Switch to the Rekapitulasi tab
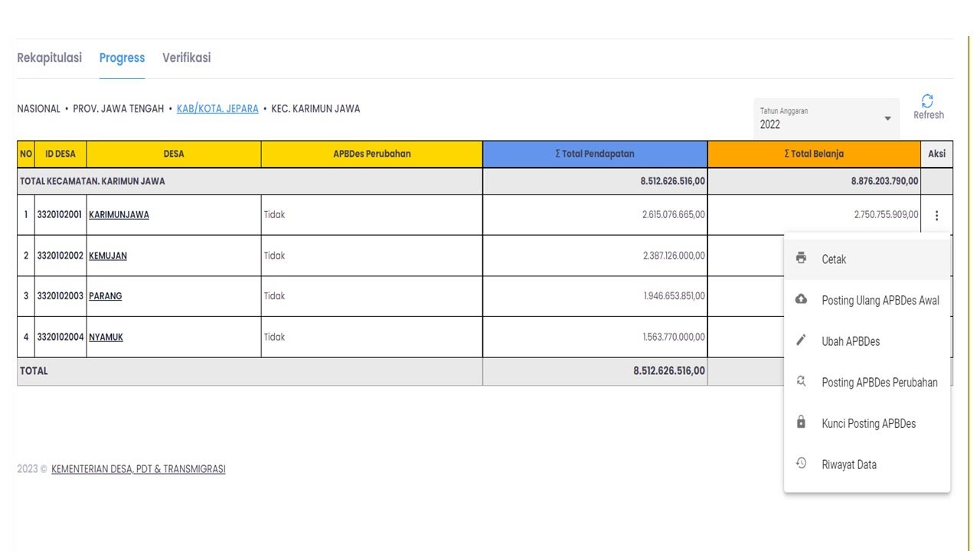This screenshot has width=980, height=551. 49,58
